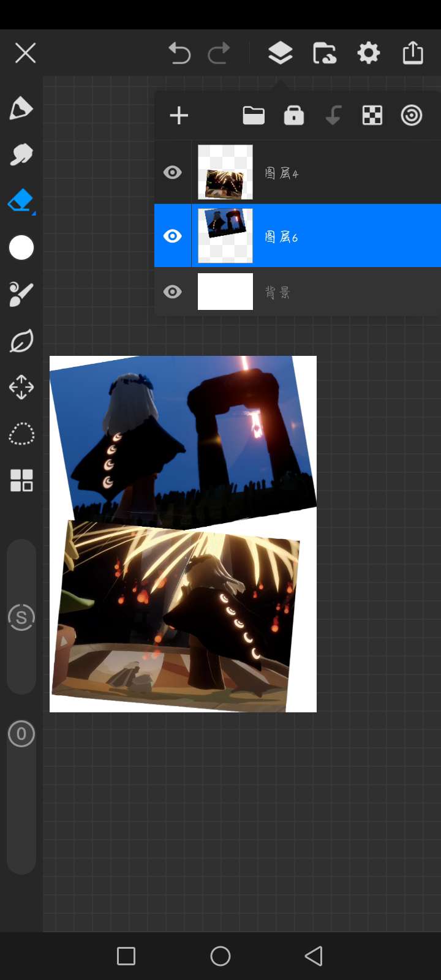
Task: Tap the share/export icon
Action: 413,53
